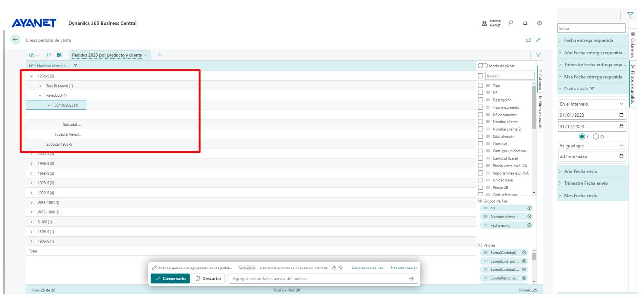
Task: Add a new analysis tab with plus icon
Action: (160, 55)
